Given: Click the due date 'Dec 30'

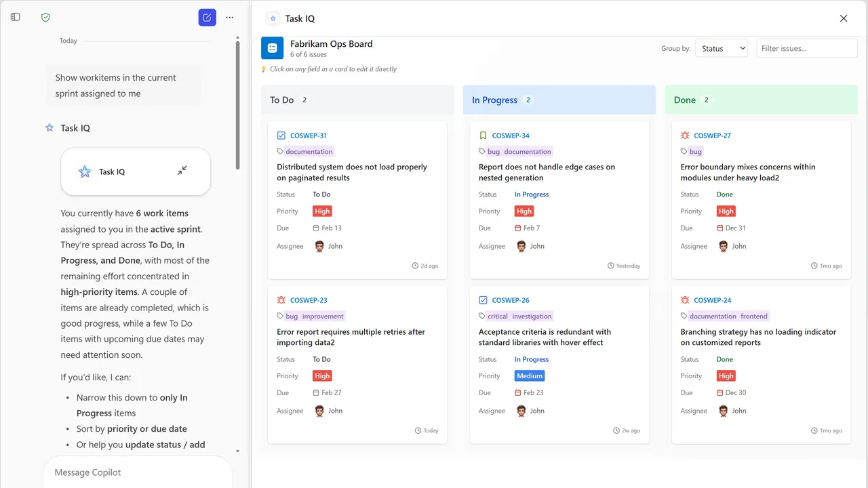Looking at the screenshot, I should coord(736,393).
